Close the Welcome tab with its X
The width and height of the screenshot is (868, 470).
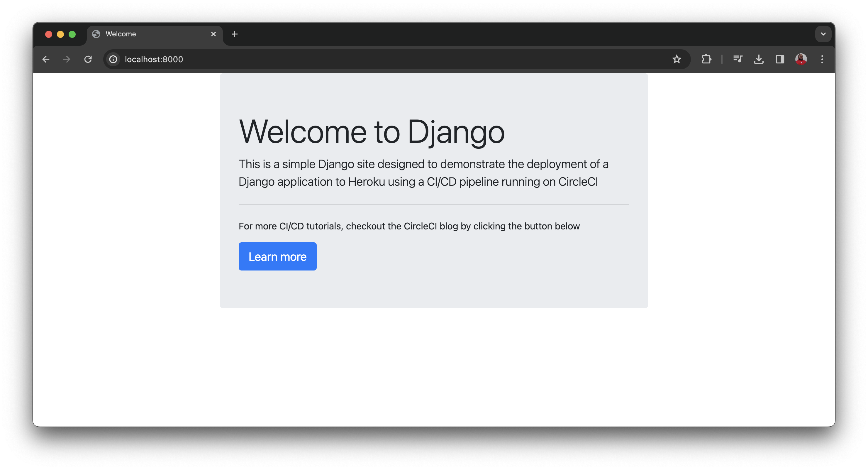click(213, 34)
